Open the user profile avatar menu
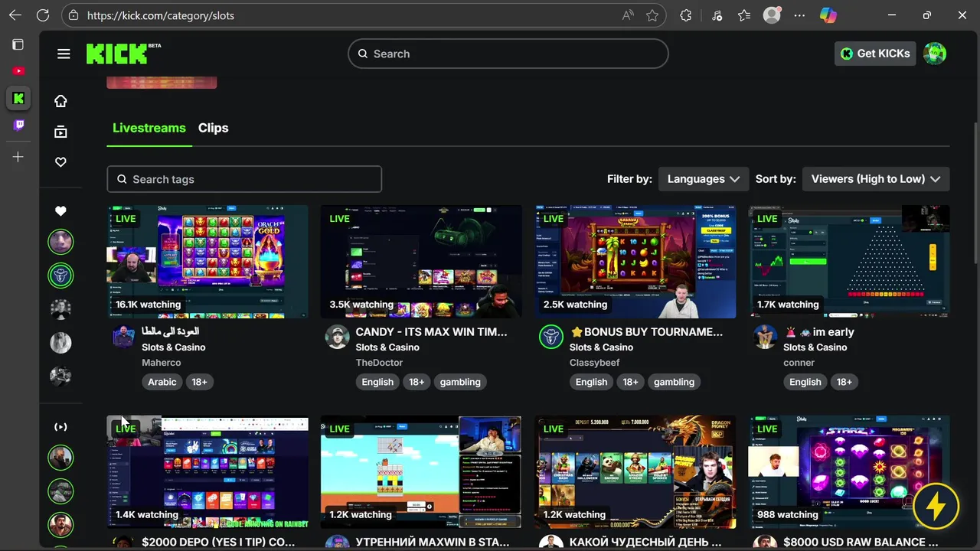This screenshot has height=551, width=980. [935, 54]
